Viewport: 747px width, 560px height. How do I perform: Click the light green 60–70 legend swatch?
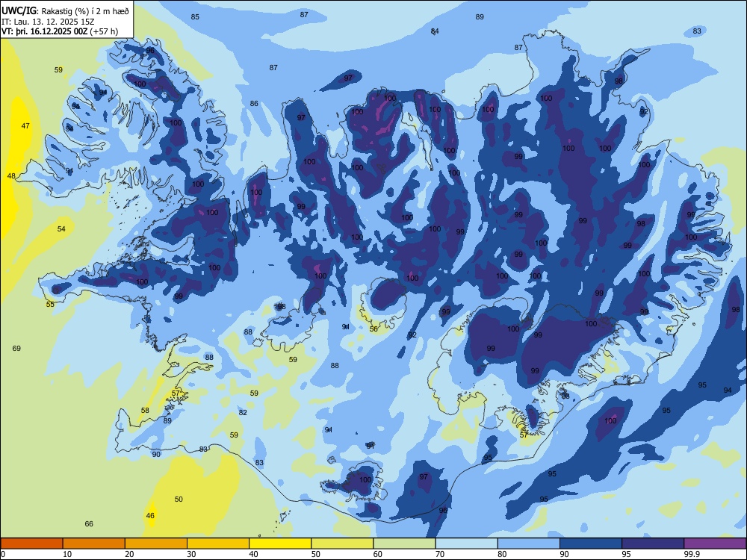pyautogui.click(x=404, y=544)
